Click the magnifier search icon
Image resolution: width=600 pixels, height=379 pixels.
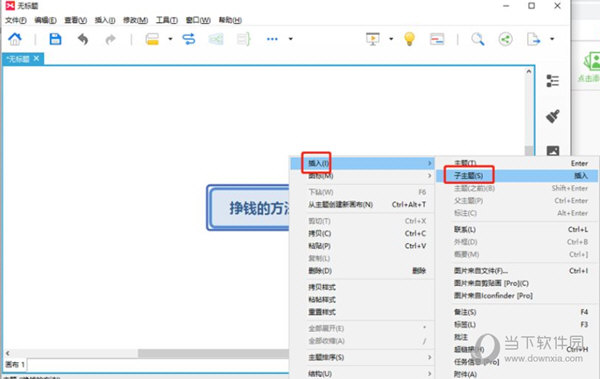point(478,39)
